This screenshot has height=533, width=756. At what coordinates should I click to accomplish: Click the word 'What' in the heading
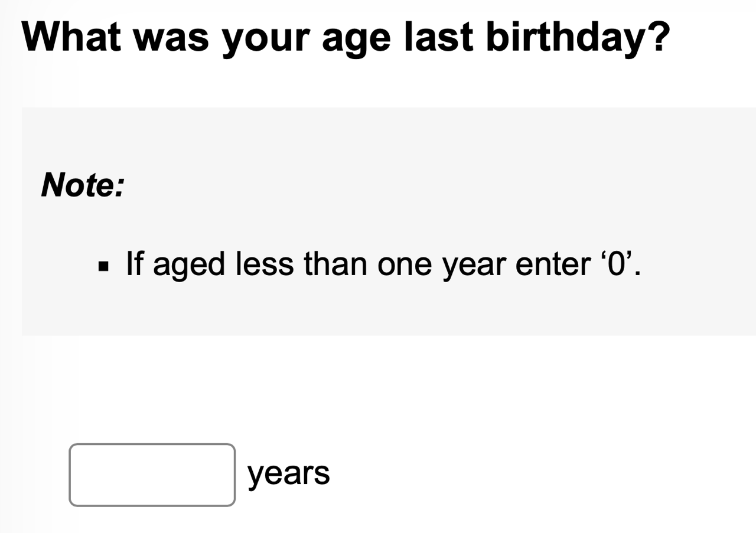pos(71,37)
